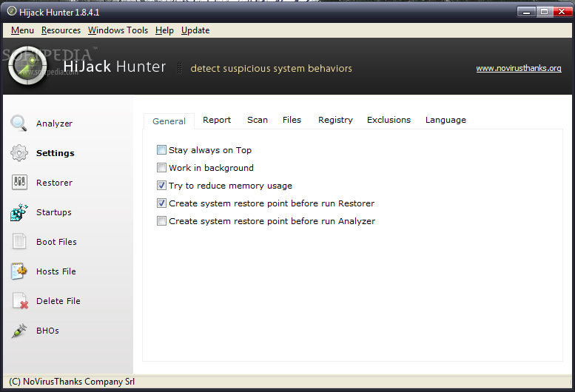Open the Windows Tools menu
Viewport: 575px width, 392px height.
pos(118,30)
